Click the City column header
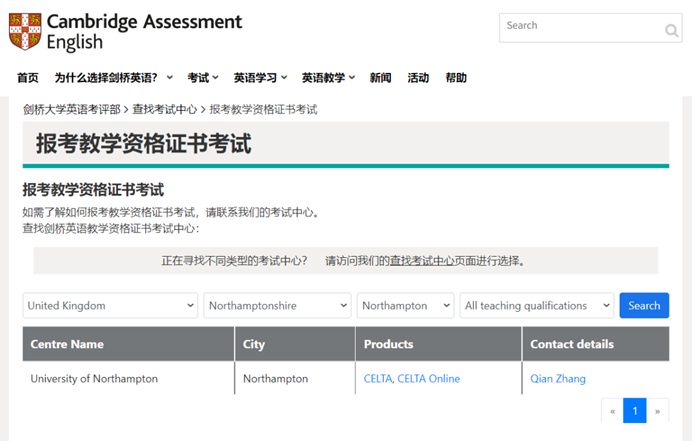Image resolution: width=692 pixels, height=441 pixels. [x=295, y=344]
